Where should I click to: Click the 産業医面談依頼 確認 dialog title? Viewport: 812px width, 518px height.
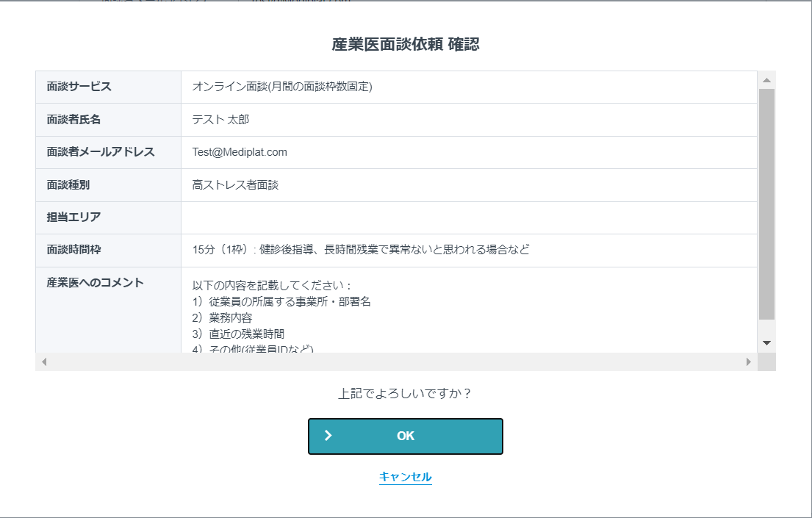point(405,43)
